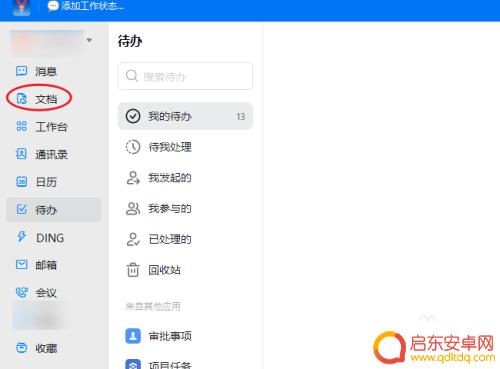Open the 文档 documents icon

coord(22,99)
